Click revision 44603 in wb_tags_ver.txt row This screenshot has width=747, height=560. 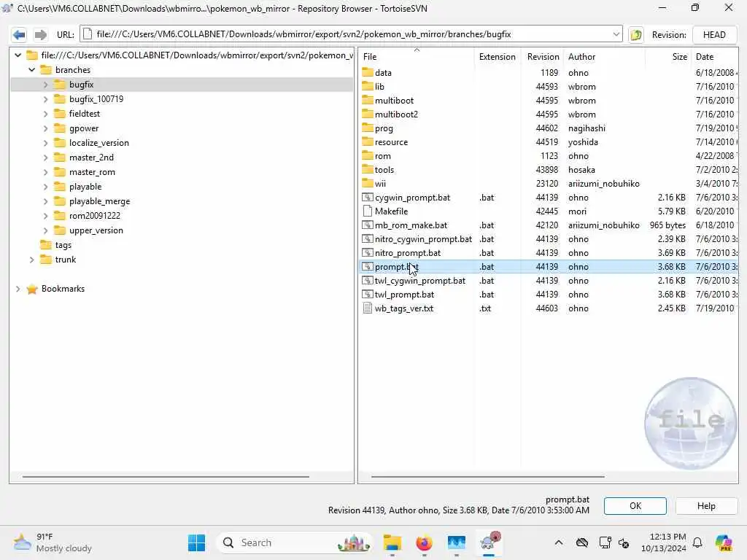(546, 308)
